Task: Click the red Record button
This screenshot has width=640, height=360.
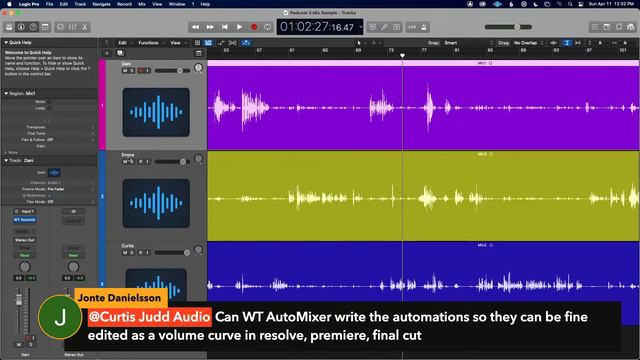Action: click(254, 27)
